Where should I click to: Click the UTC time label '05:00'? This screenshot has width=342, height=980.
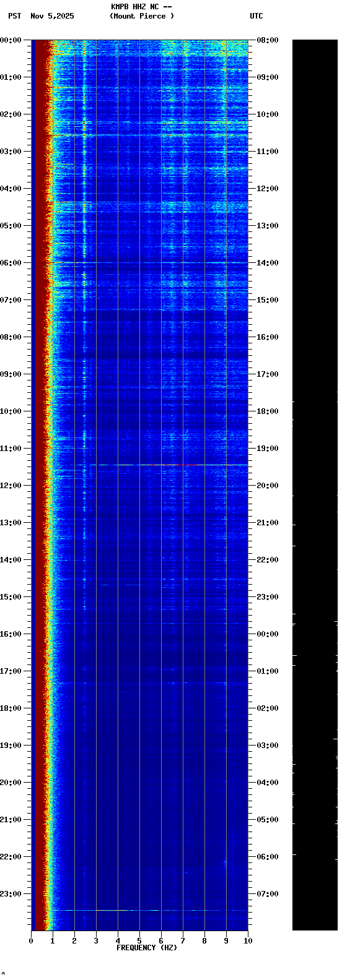click(268, 820)
